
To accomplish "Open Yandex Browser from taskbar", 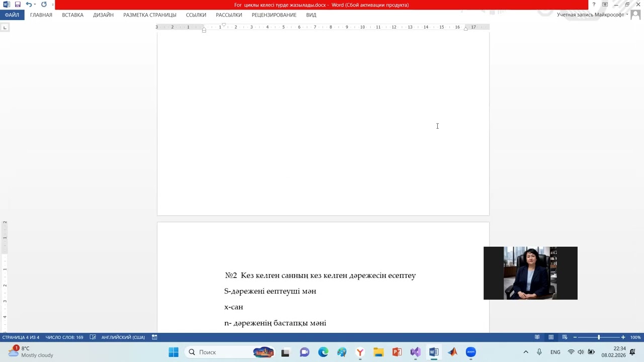I will pos(360,352).
